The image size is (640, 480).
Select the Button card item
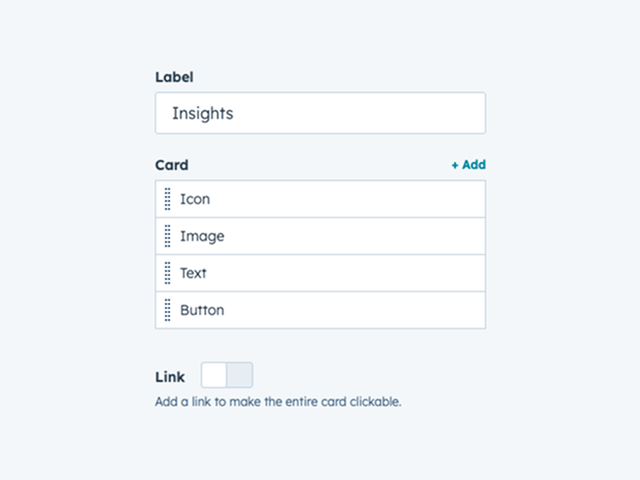202,310
